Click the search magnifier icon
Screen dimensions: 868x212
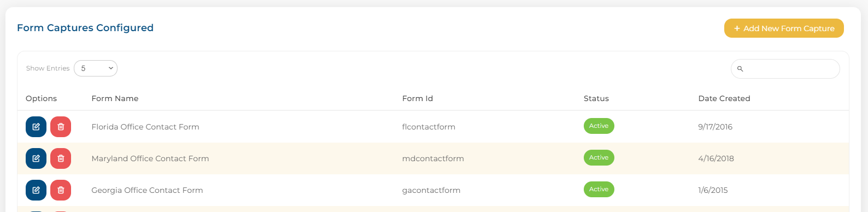740,69
